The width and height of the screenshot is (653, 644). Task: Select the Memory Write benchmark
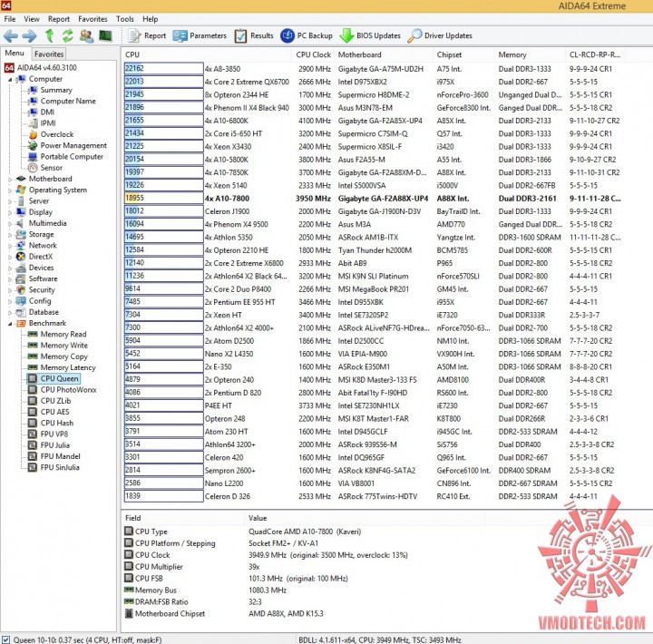63,346
